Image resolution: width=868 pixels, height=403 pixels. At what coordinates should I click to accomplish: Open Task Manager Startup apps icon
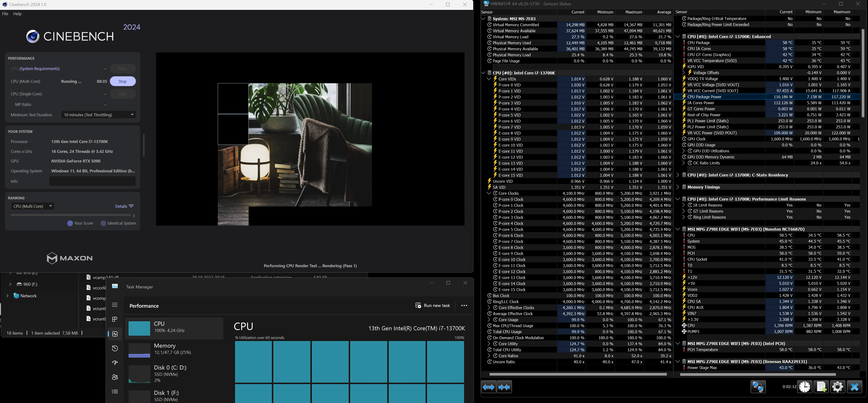tap(115, 363)
